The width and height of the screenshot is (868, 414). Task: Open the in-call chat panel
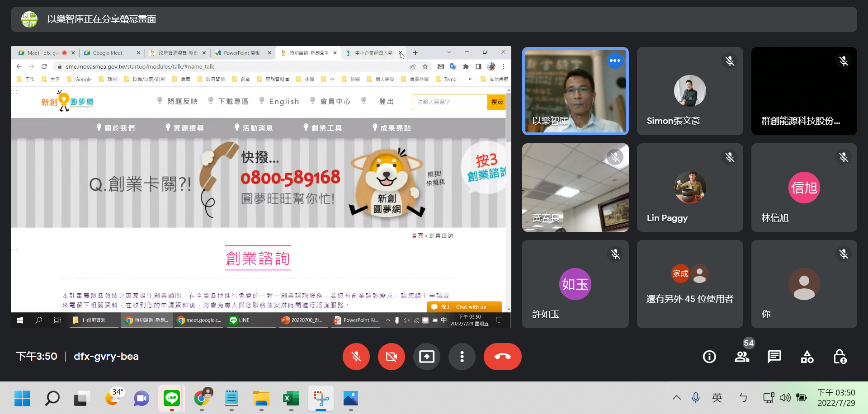(774, 357)
